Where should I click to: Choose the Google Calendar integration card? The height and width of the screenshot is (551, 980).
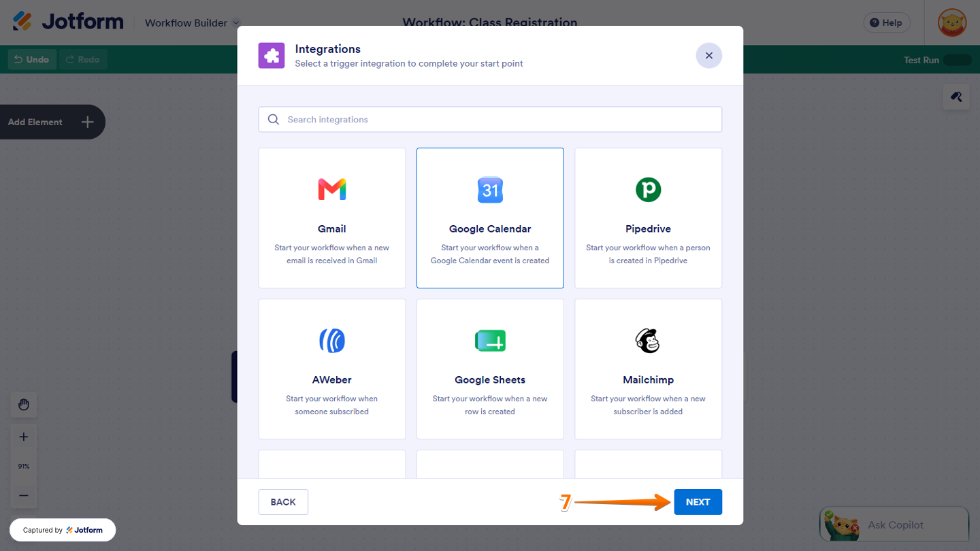point(490,218)
